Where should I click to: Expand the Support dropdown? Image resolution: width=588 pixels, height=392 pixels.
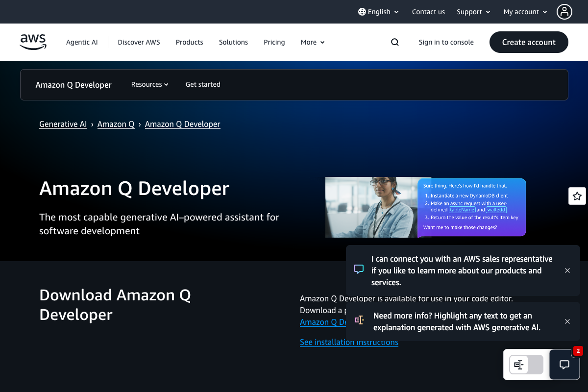pos(473,12)
